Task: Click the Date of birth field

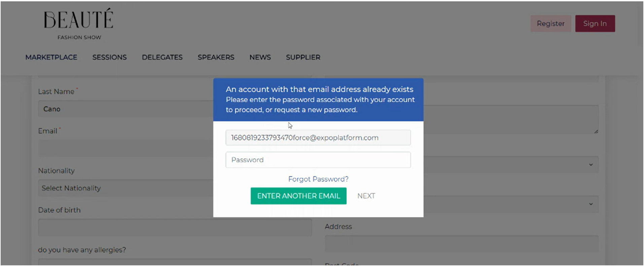Action: click(x=175, y=228)
